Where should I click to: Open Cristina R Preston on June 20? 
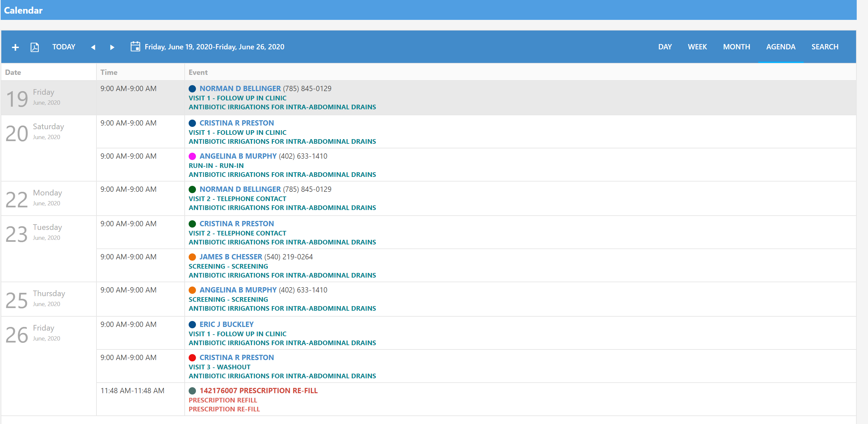236,123
